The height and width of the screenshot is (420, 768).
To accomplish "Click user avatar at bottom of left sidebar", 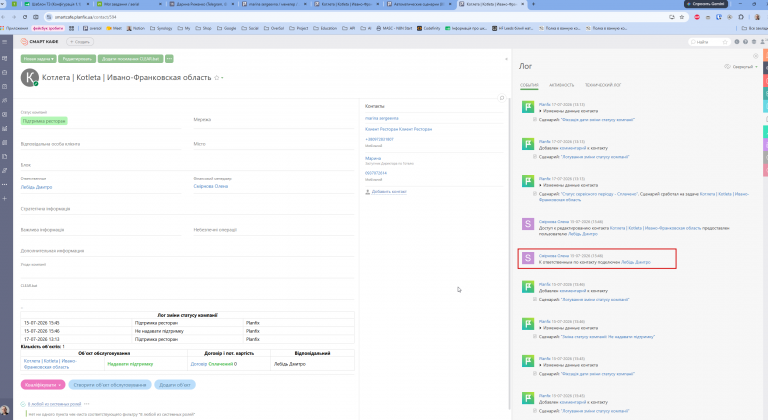I will (x=4, y=410).
